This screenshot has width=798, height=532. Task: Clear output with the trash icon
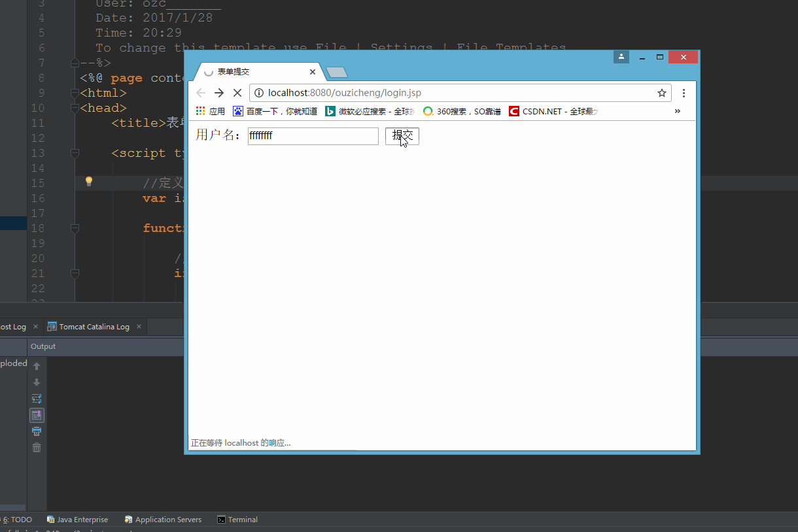(37, 448)
